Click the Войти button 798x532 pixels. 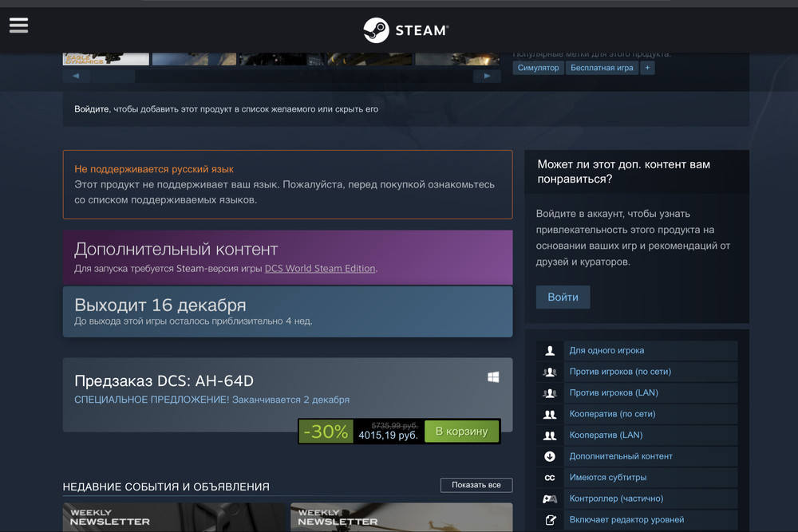click(563, 297)
